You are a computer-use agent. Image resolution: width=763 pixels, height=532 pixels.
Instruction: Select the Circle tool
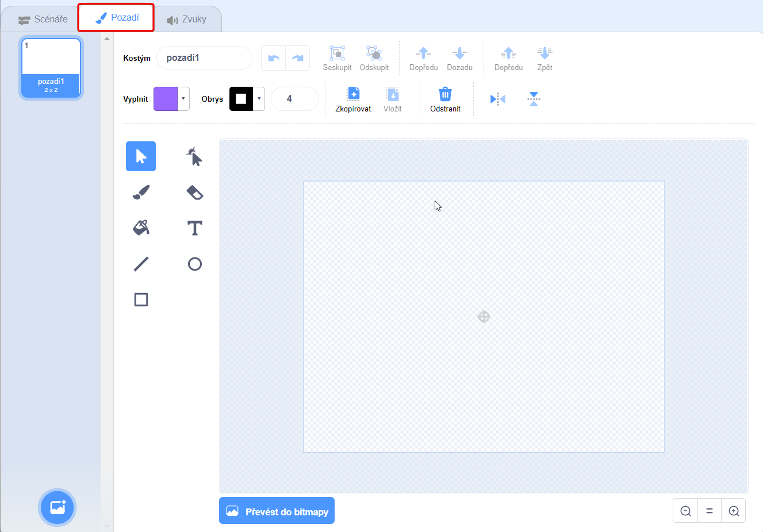tap(195, 264)
